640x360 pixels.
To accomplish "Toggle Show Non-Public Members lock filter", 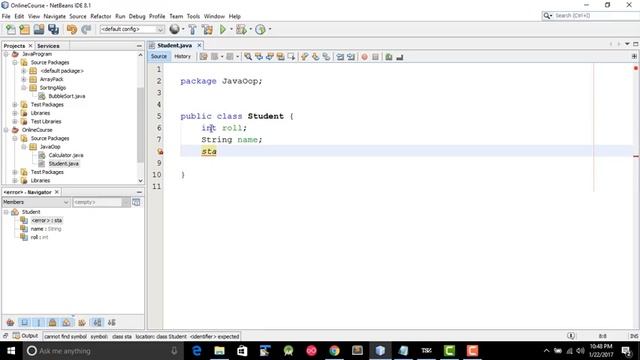I will [53, 323].
